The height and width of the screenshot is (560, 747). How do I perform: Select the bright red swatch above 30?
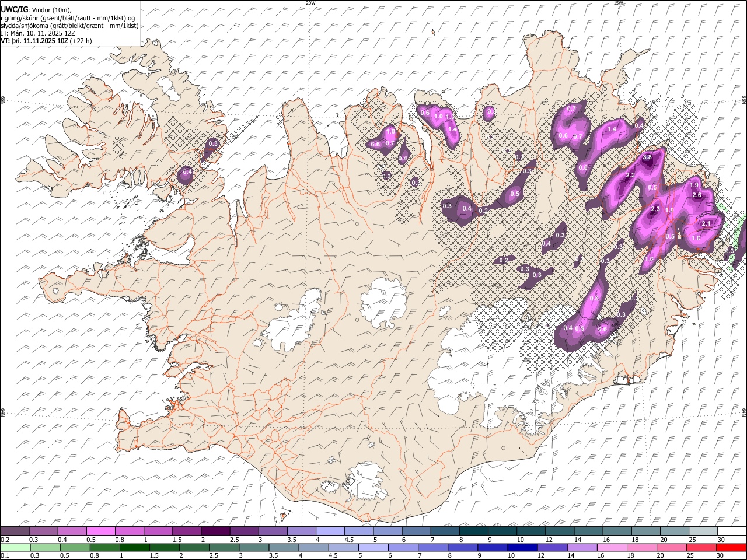click(x=731, y=547)
